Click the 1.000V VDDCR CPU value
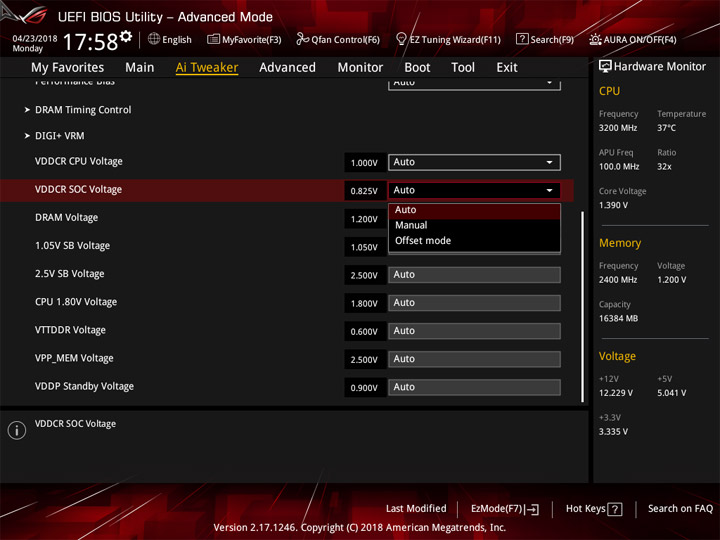Image resolution: width=720 pixels, height=540 pixels. click(364, 163)
